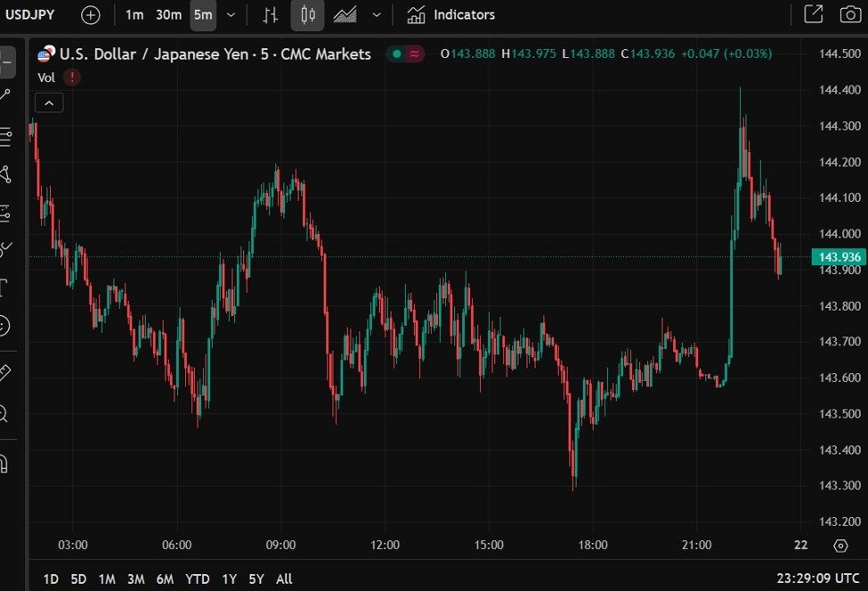Open chart settings gear near time axis
Viewport: 868px width, 591px height.
[x=840, y=546]
